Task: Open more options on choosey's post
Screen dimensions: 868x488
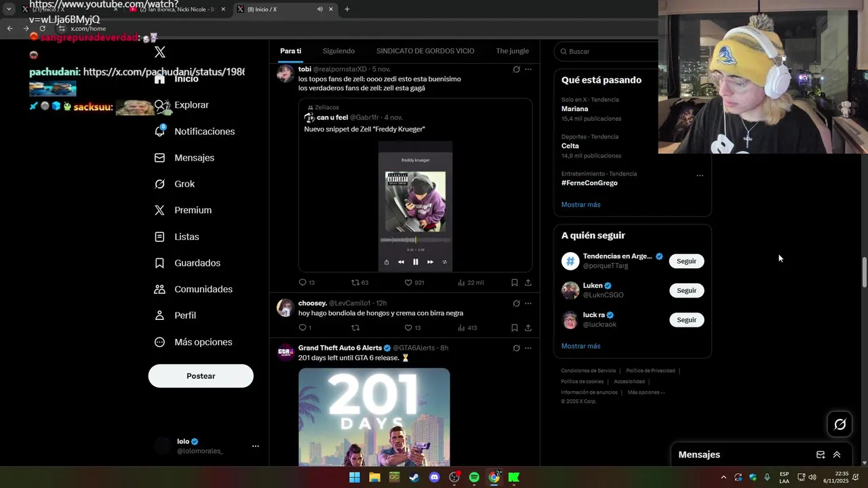Action: coord(528,304)
